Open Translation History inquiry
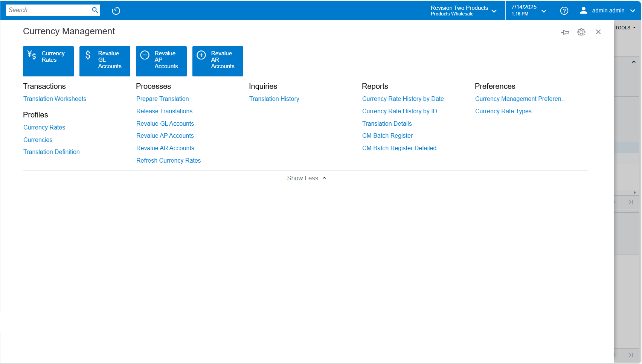This screenshot has width=642, height=364. coord(274,99)
